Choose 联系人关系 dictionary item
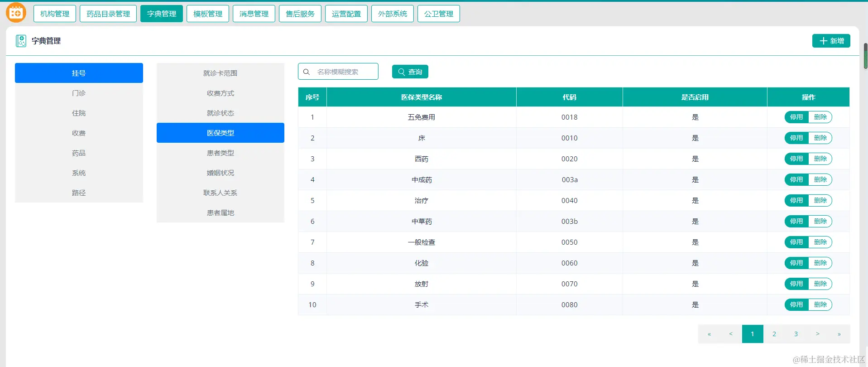 coord(221,193)
